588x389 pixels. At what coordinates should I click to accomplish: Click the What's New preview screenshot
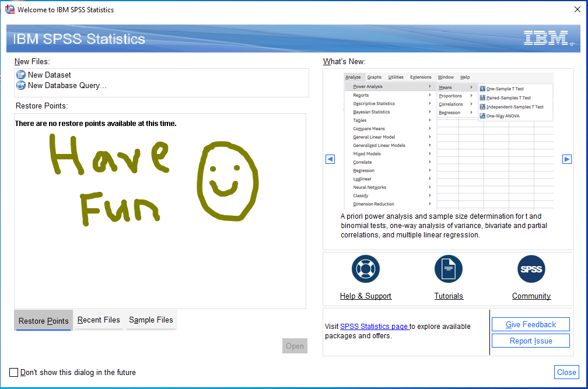point(449,141)
